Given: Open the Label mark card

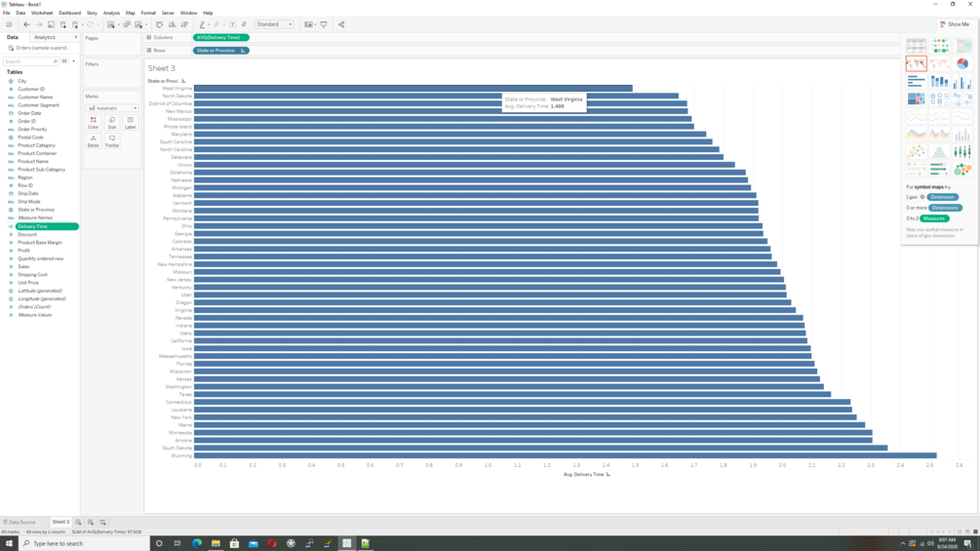Looking at the screenshot, I should [x=130, y=123].
